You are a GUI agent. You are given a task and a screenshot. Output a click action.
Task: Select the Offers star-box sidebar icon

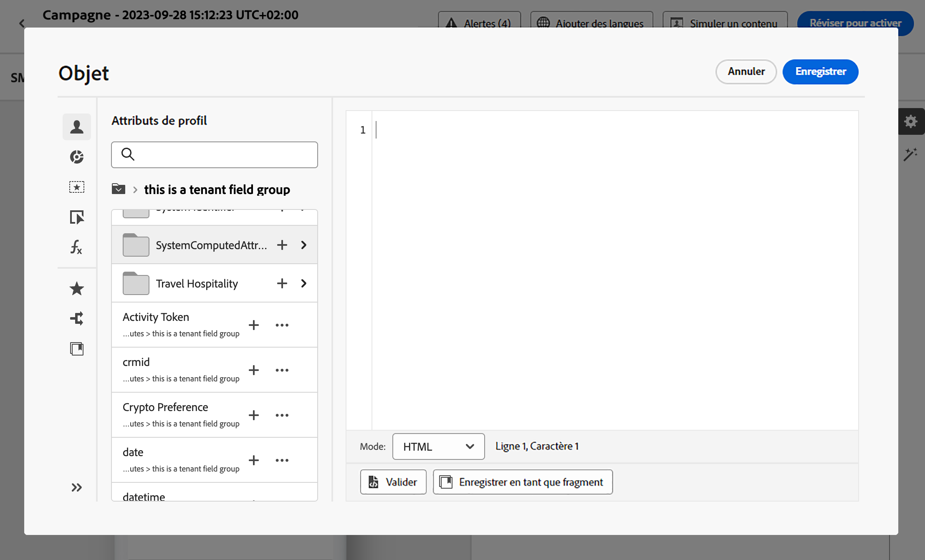(x=77, y=187)
